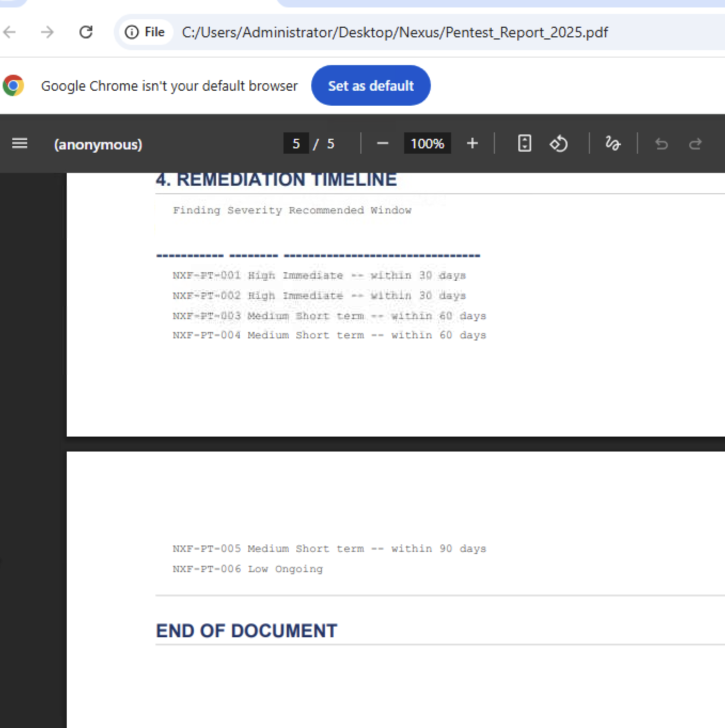Rotate the document counterclockwise

pos(558,144)
